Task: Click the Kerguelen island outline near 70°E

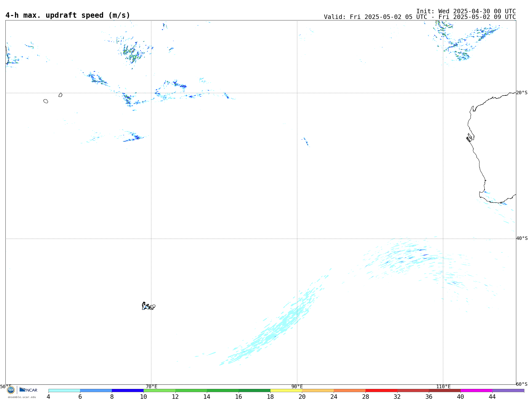Action: pos(149,306)
